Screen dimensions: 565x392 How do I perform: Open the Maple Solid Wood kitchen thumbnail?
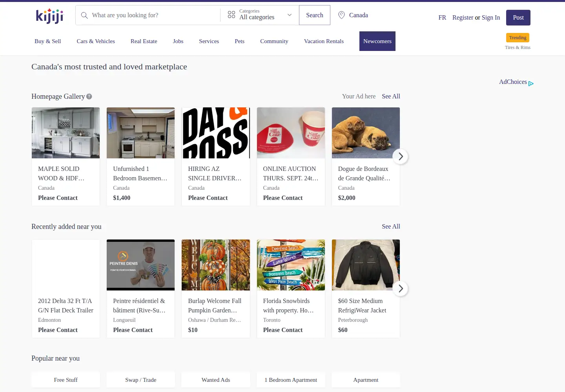(x=66, y=133)
